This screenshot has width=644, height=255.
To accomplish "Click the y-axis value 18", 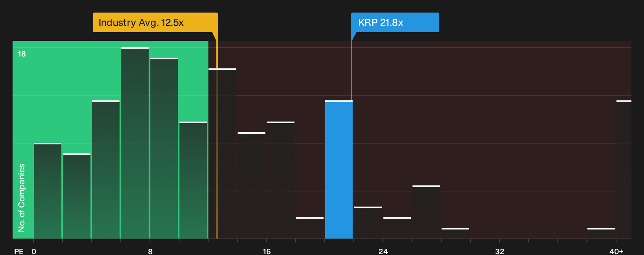I will click(x=22, y=54).
